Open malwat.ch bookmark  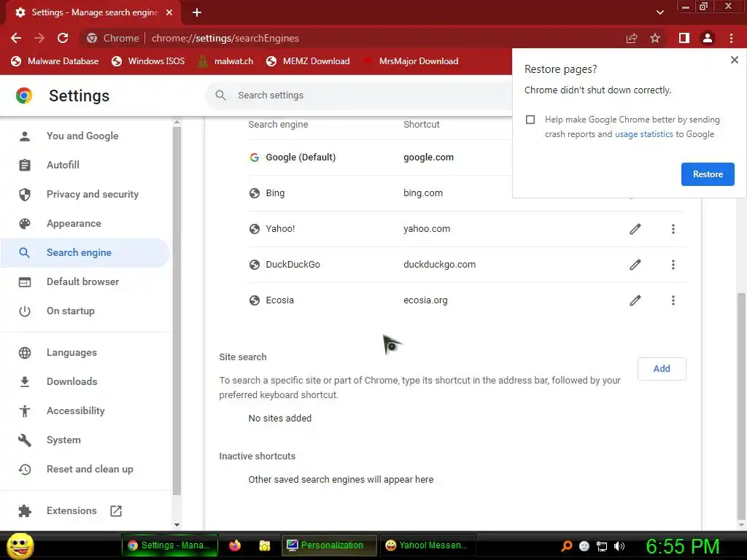pyautogui.click(x=225, y=61)
